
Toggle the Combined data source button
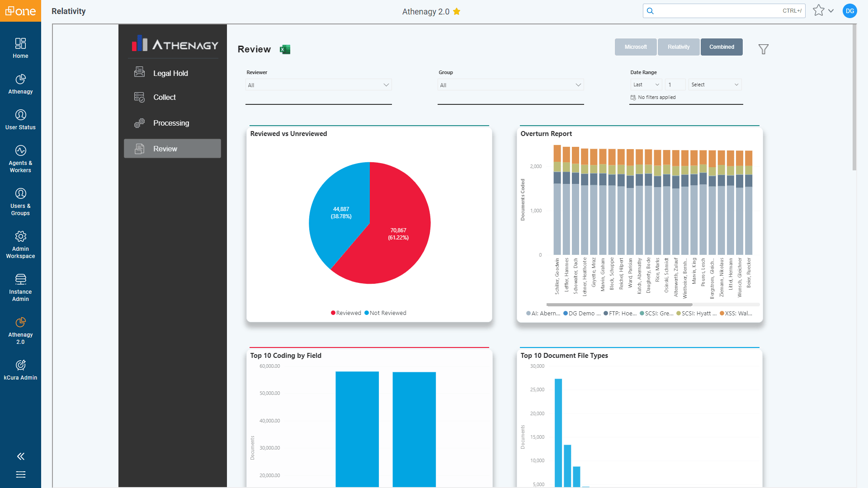click(x=722, y=47)
